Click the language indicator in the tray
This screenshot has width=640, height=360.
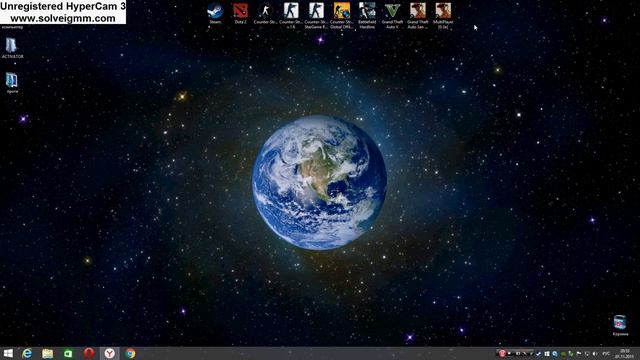point(606,354)
